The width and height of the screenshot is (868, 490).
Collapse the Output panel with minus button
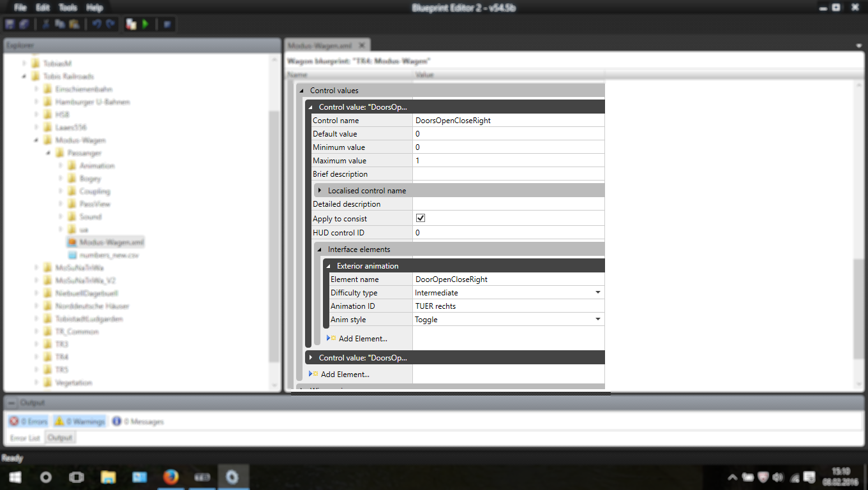pyautogui.click(x=12, y=403)
